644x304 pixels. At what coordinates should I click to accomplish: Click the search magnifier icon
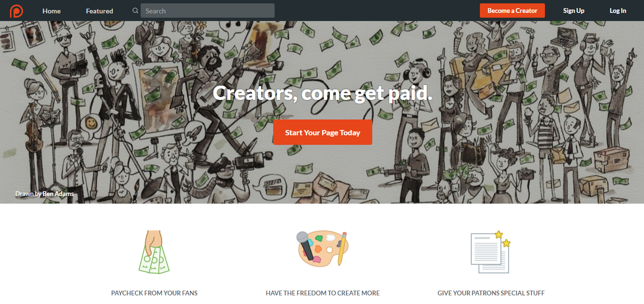point(135,11)
